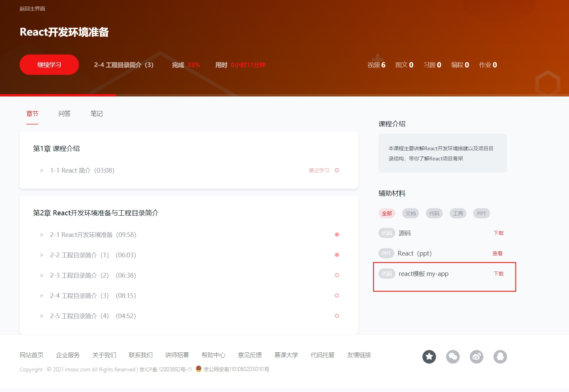
Task: Filter materials by PPT
Action: (x=482, y=213)
